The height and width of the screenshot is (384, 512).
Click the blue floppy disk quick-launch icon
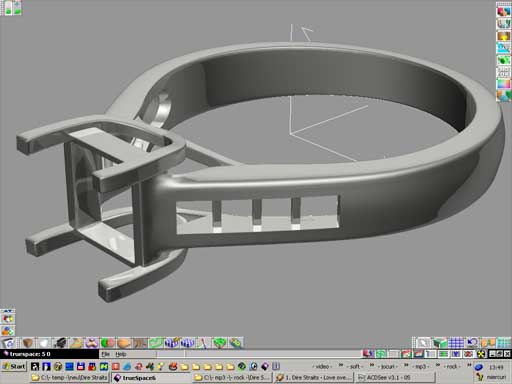[x=81, y=367]
